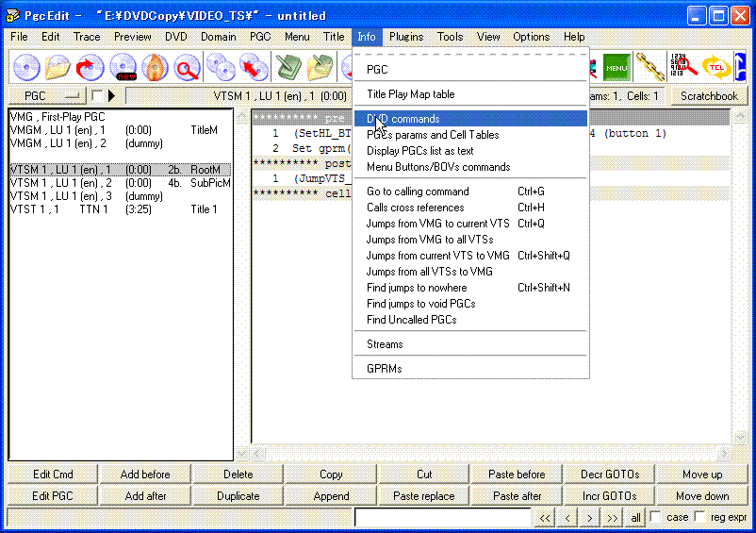Click the Paste replace button
This screenshot has height=533, width=756.
[x=424, y=496]
